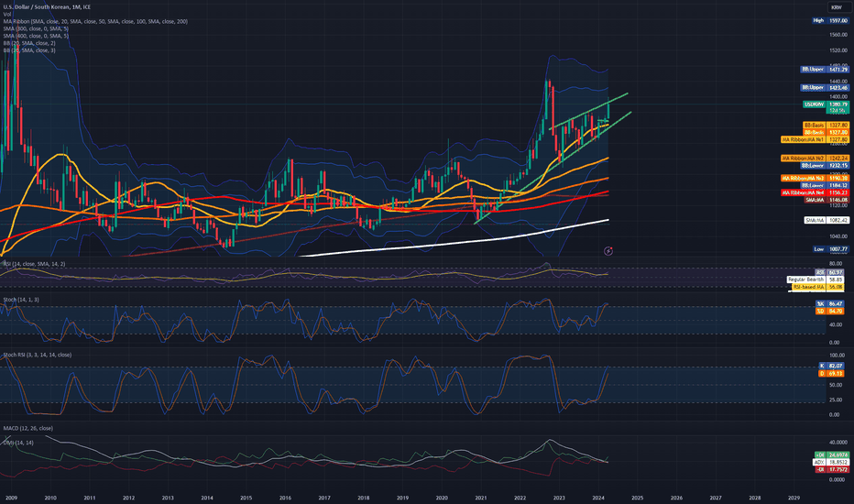
Task: Click the Stoch RSI K 82.07 label
Action: [832, 366]
